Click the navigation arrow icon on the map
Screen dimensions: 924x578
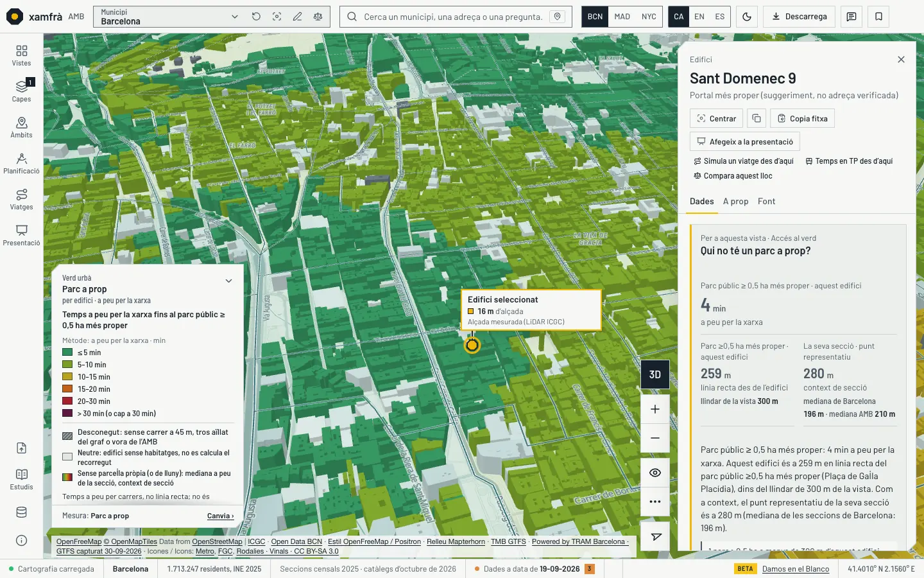655,537
